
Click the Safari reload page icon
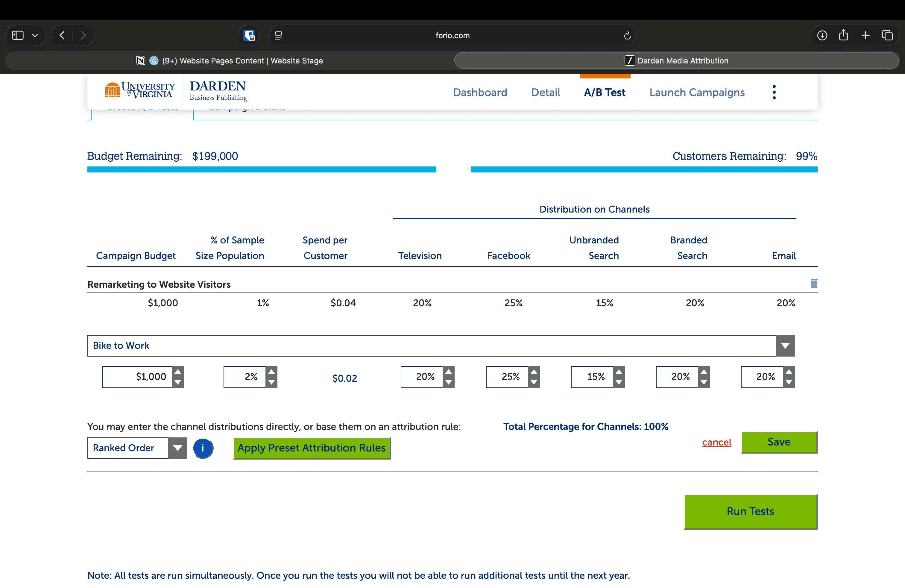click(x=627, y=35)
